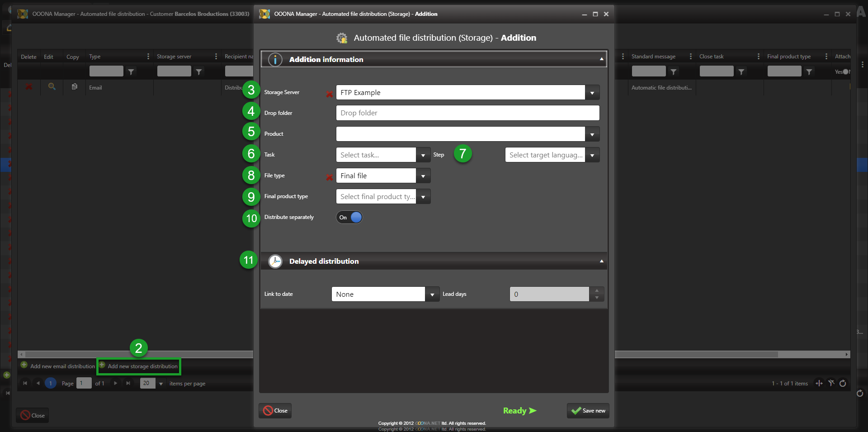Open the Select task dropdown
The width and height of the screenshot is (868, 432).
coord(423,155)
